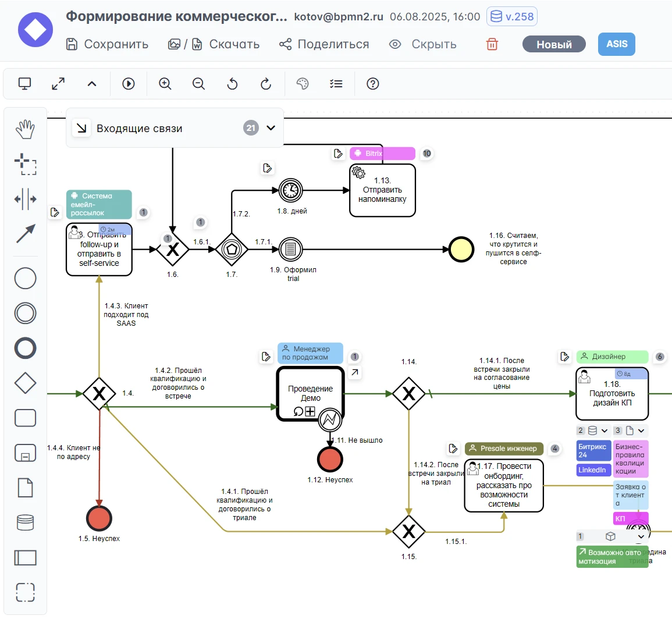672x619 pixels.
Task: Start process simulation play button
Action: point(129,84)
